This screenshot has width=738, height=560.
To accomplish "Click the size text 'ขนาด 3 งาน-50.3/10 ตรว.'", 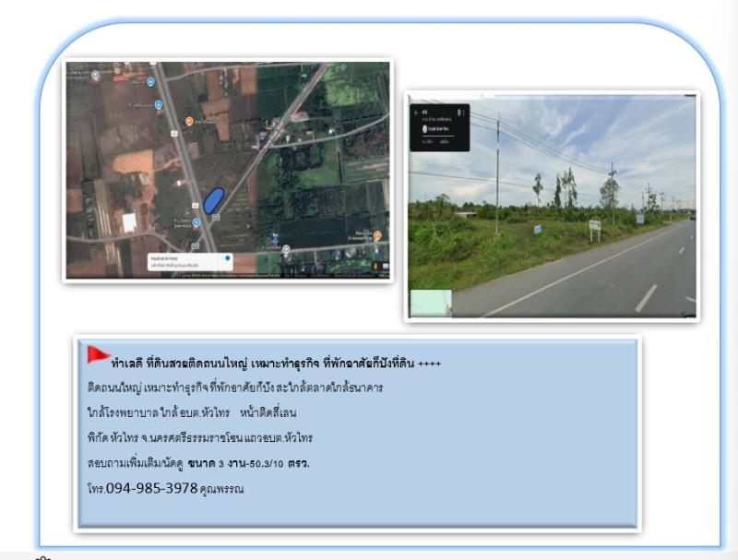I will click(248, 463).
